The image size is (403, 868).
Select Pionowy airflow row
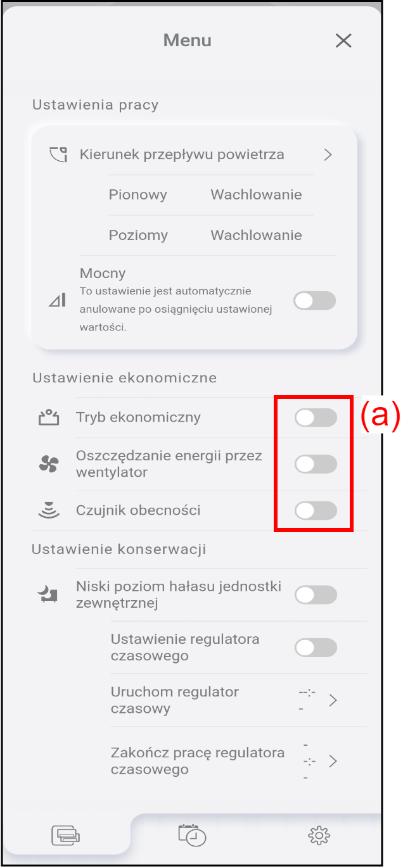(x=205, y=194)
